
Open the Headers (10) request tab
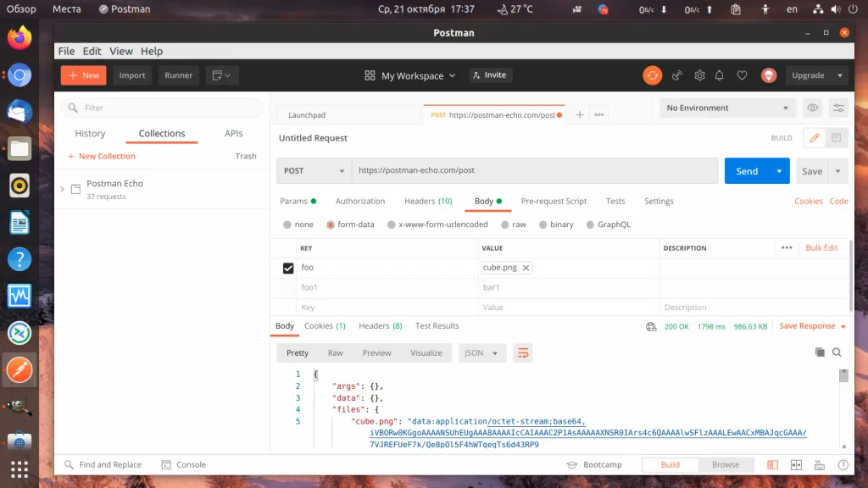428,201
